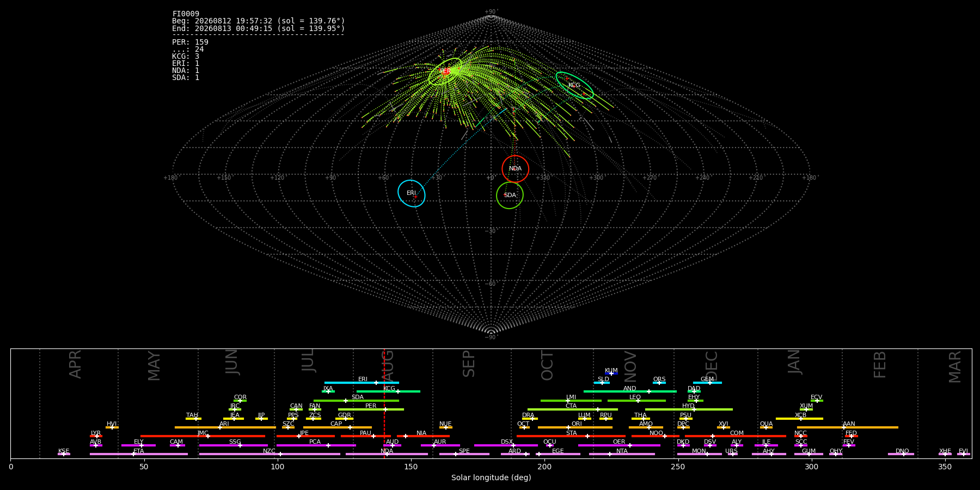The image size is (980, 490).
Task: Select the LEO shower activity bar
Action: click(x=636, y=401)
